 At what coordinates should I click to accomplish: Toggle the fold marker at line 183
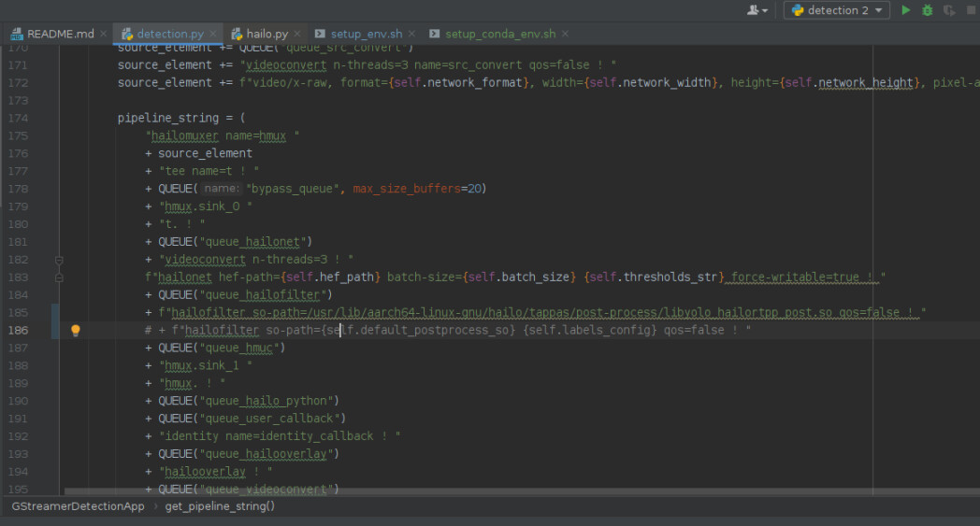[x=59, y=277]
